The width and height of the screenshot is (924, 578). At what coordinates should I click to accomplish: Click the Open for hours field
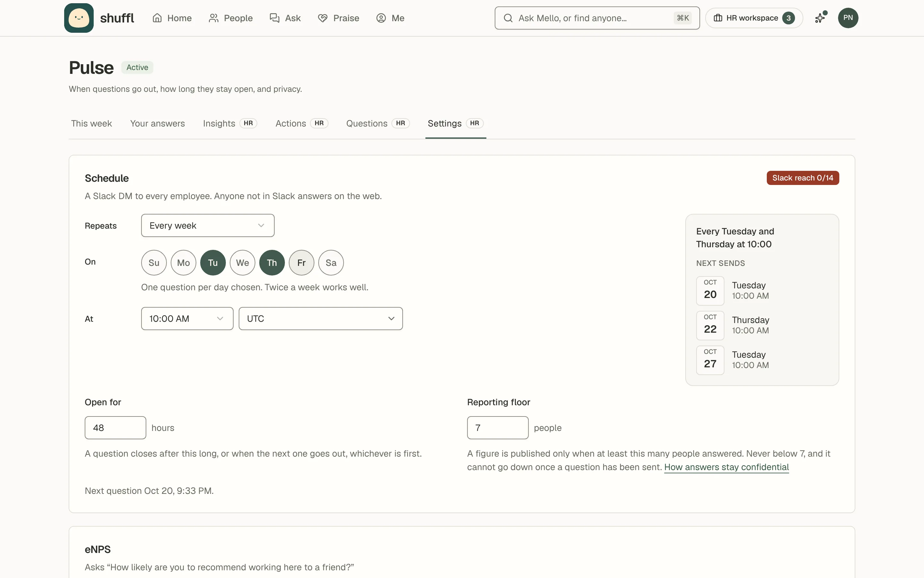(x=115, y=428)
